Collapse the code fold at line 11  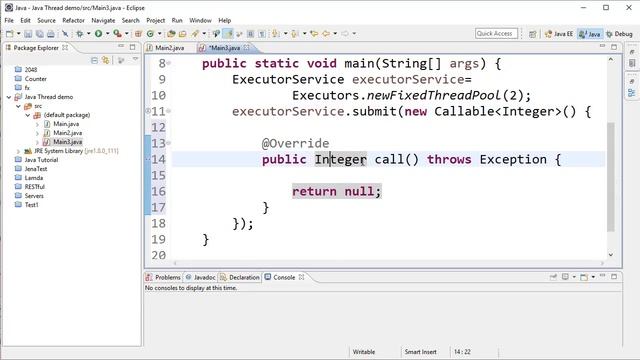point(169,111)
